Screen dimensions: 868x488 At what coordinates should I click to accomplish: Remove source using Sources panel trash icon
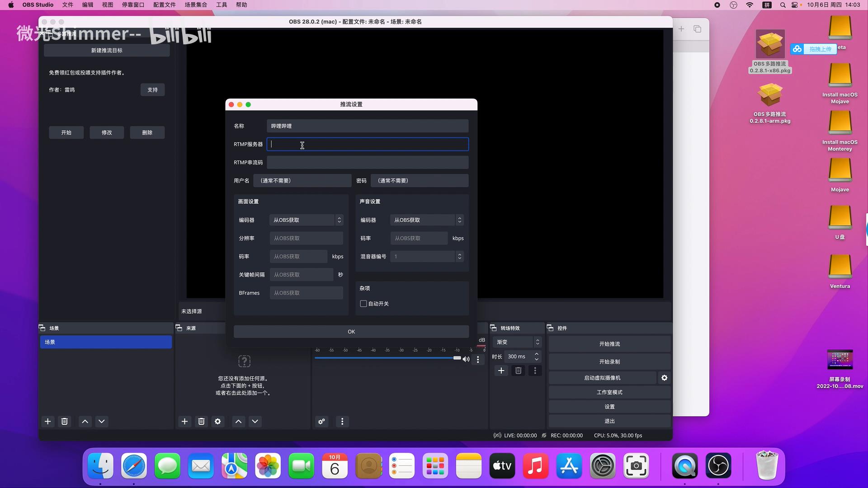(x=201, y=421)
